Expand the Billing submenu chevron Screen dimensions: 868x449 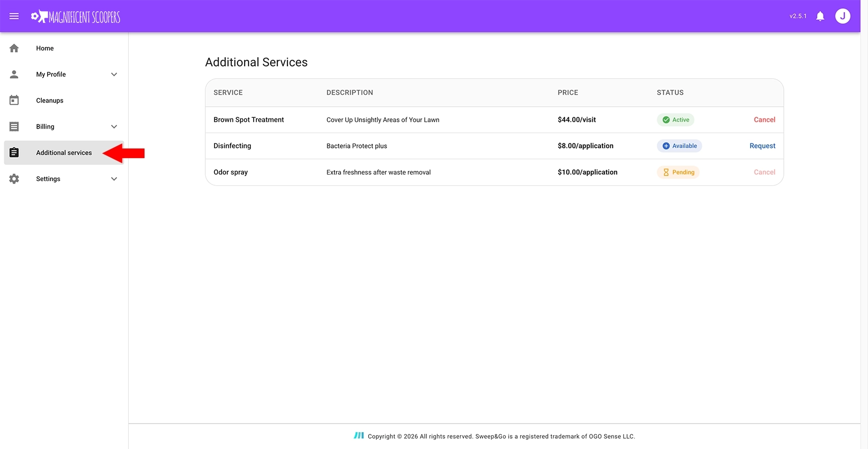(x=114, y=127)
